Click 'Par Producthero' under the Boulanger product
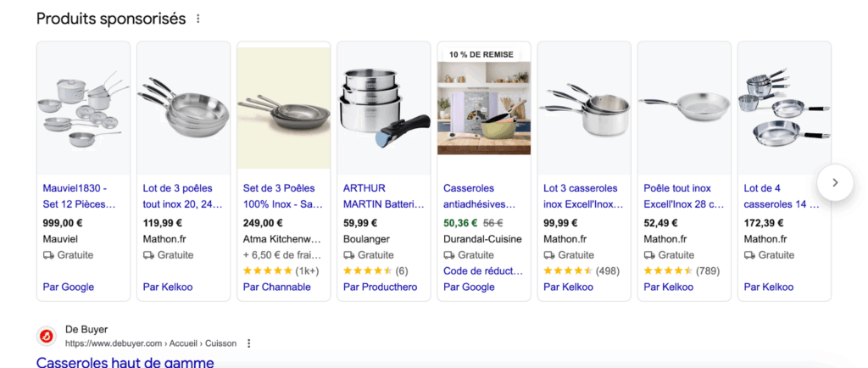 pyautogui.click(x=380, y=287)
